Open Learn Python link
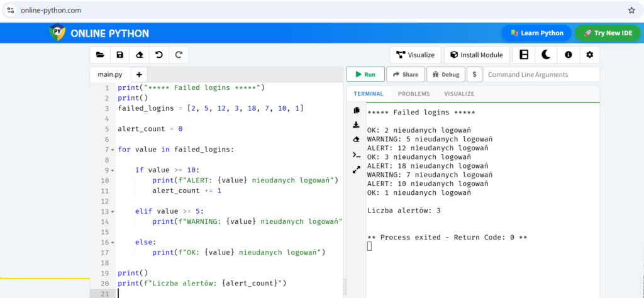The height and width of the screenshot is (298, 644). (536, 33)
